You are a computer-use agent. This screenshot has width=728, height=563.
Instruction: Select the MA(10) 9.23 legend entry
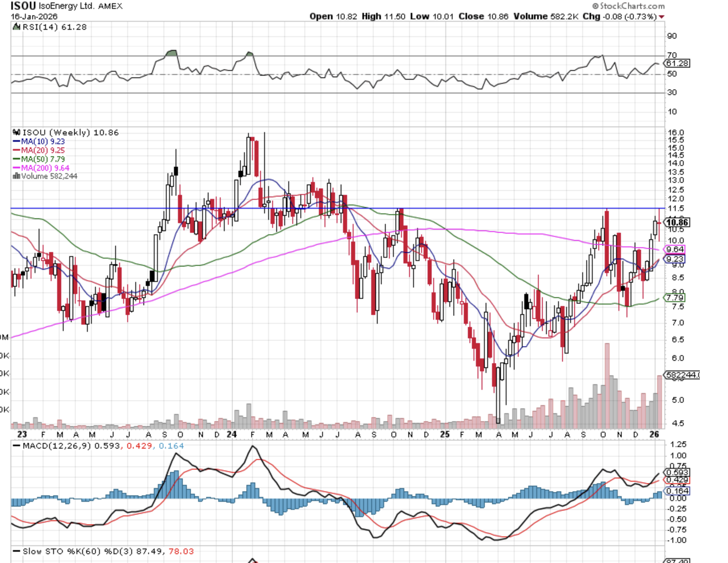pos(39,141)
